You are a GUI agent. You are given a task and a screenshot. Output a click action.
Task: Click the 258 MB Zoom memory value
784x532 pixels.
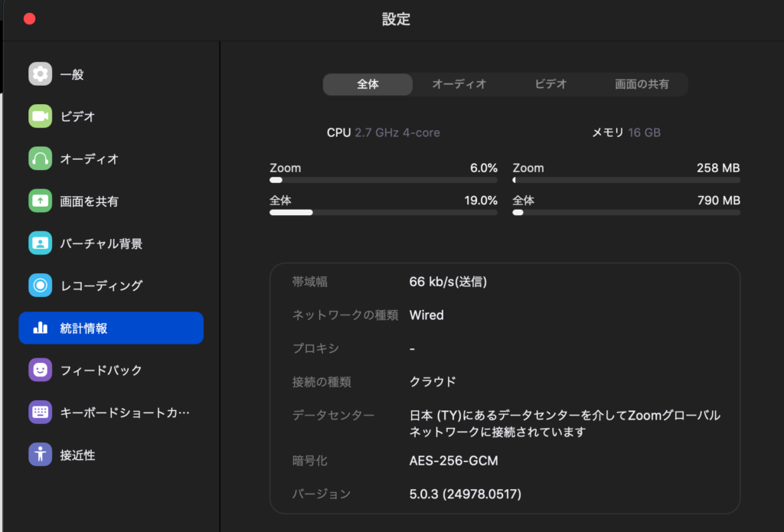click(x=718, y=168)
